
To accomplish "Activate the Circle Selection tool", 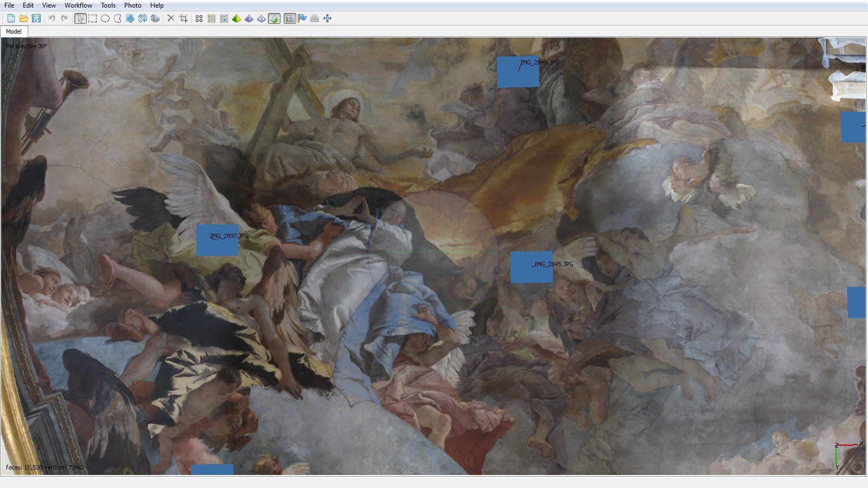I will tap(105, 18).
